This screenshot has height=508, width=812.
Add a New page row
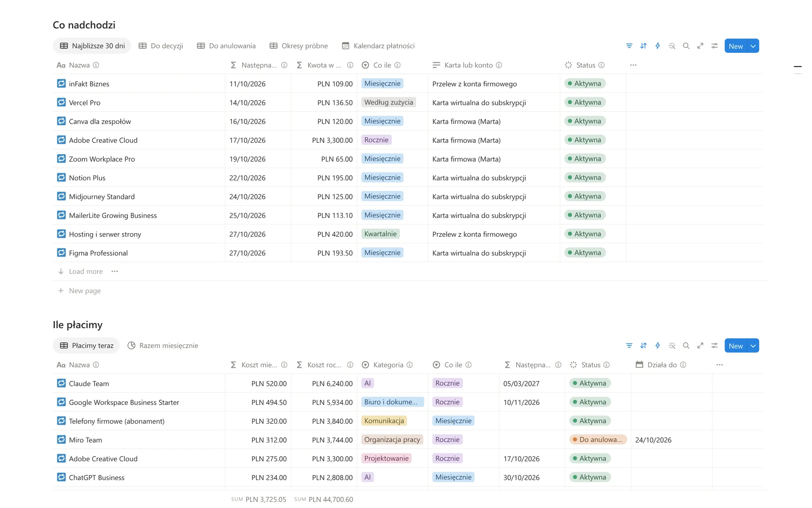[79, 291]
